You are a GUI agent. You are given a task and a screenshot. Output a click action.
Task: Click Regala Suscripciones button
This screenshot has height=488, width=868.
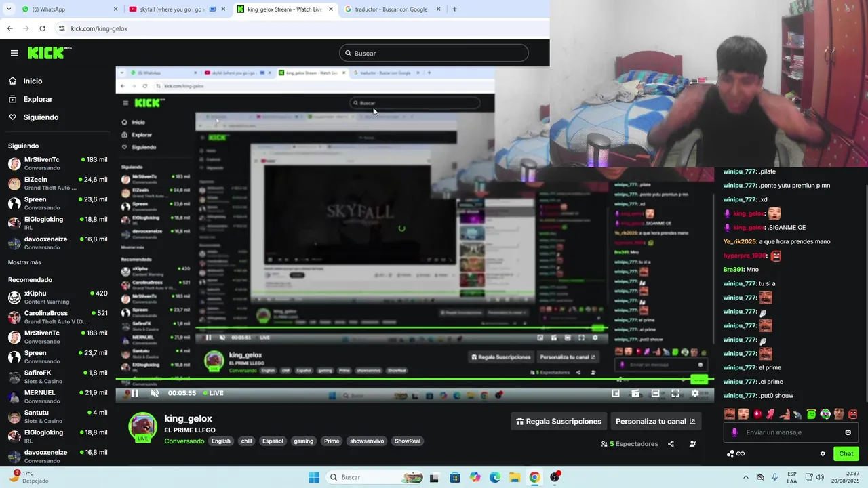(x=558, y=422)
